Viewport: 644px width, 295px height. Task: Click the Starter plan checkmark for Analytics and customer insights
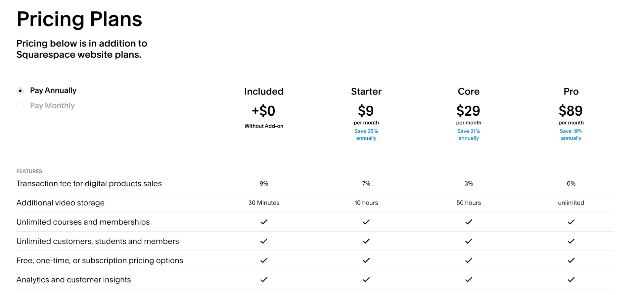click(366, 279)
